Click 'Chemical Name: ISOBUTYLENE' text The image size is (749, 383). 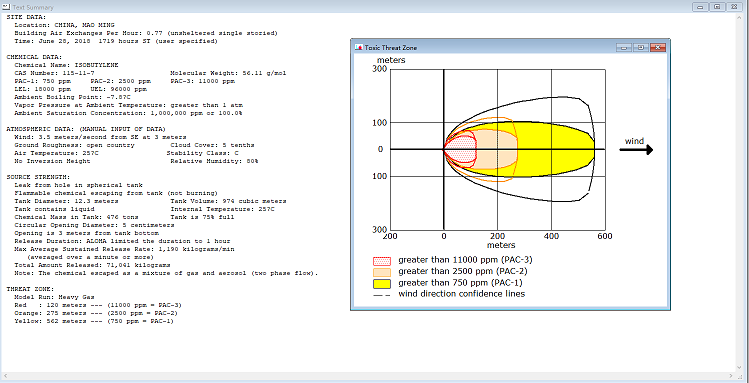click(x=66, y=65)
